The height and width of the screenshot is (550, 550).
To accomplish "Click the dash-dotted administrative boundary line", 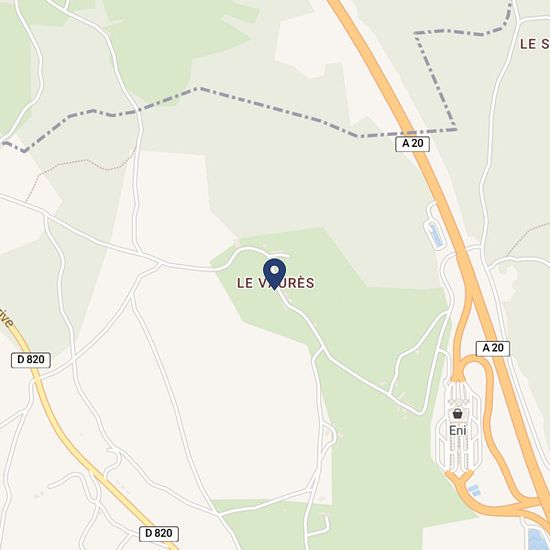I will click(246, 101).
